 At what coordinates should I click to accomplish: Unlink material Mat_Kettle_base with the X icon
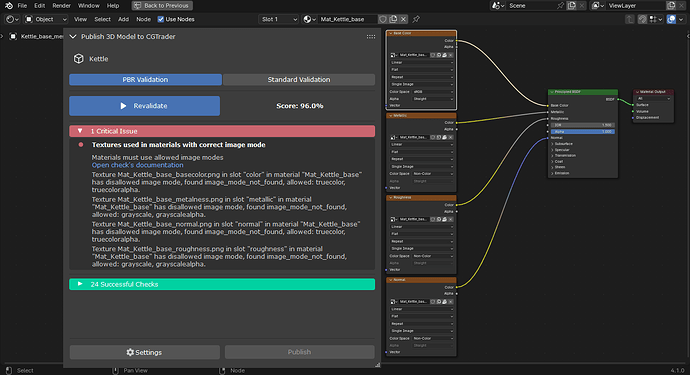click(x=403, y=19)
